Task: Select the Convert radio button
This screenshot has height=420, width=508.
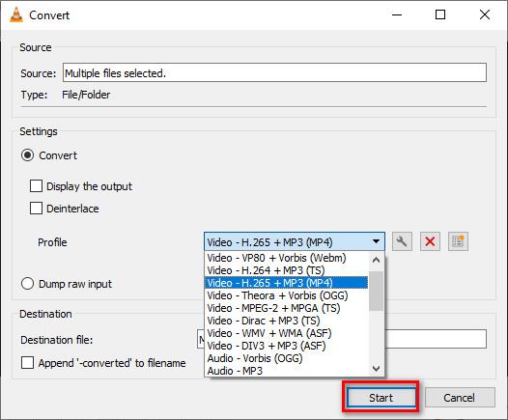Action: (28, 155)
